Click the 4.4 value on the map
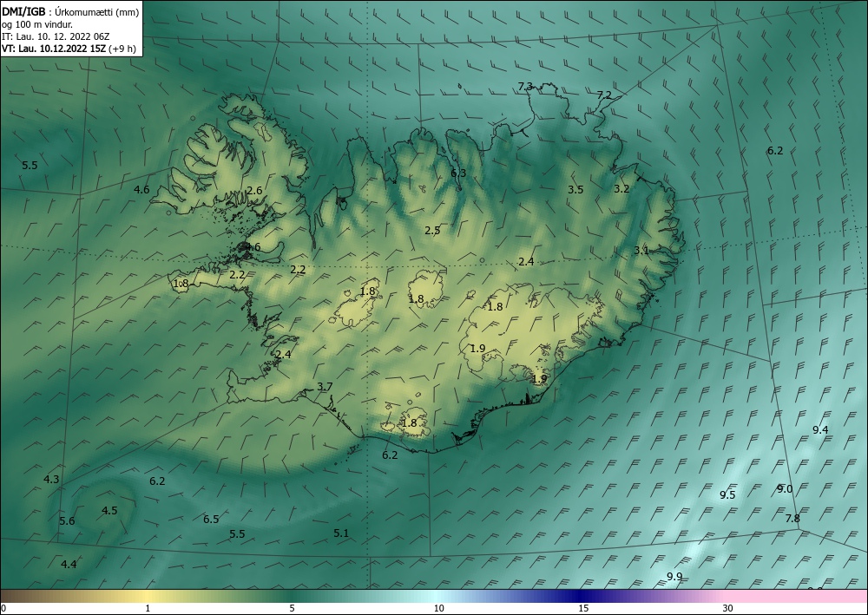The image size is (868, 615). 69,565
